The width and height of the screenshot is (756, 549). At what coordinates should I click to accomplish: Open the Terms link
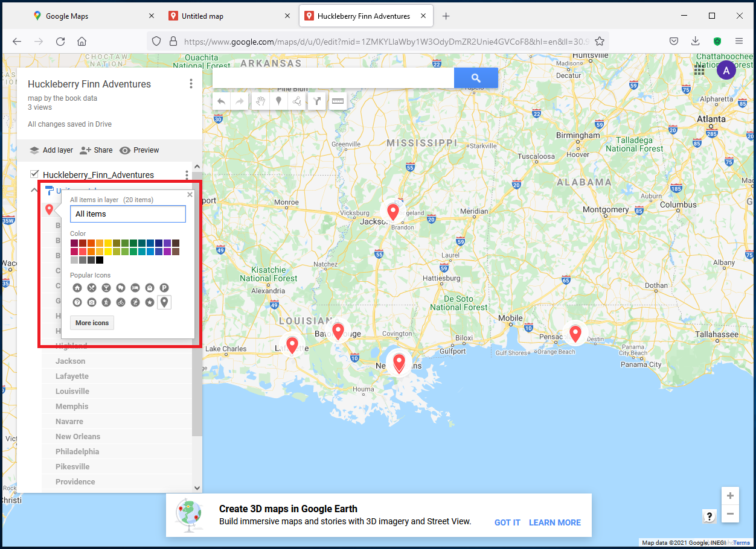click(x=742, y=543)
